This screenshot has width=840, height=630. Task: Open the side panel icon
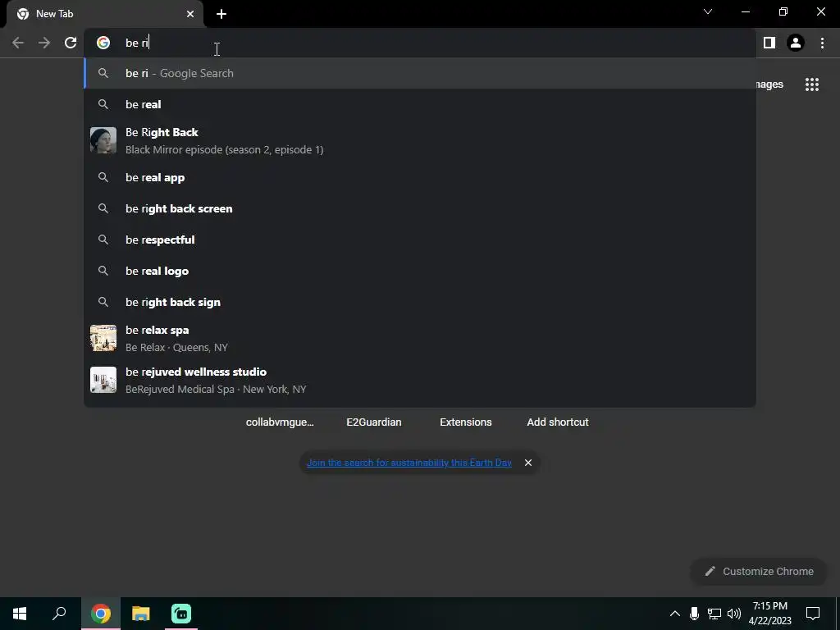[x=769, y=43]
